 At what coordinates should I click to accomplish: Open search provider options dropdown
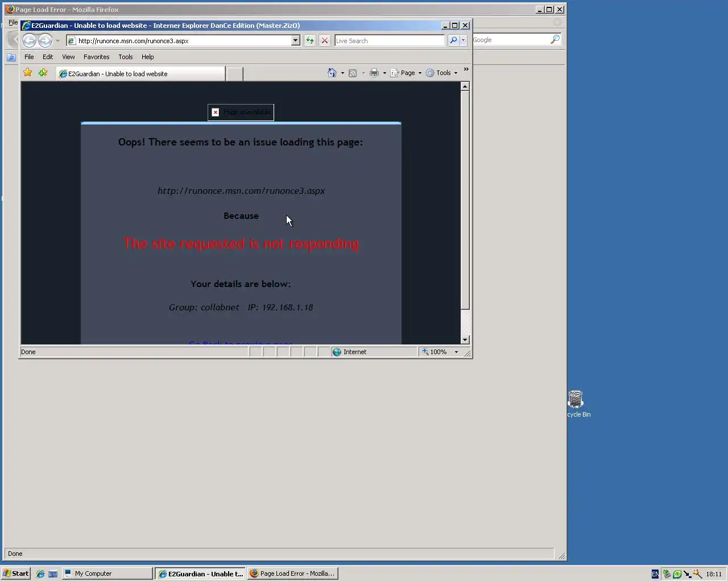pyautogui.click(x=463, y=40)
